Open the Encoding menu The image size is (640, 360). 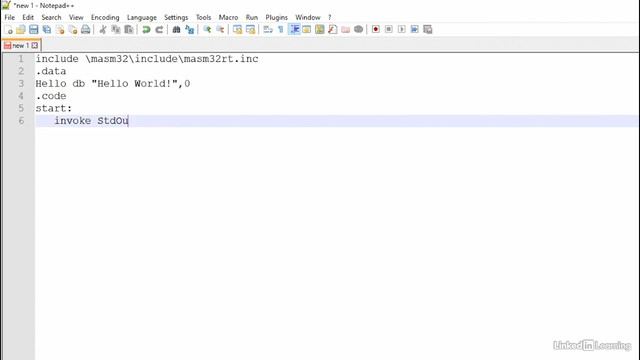click(x=105, y=17)
